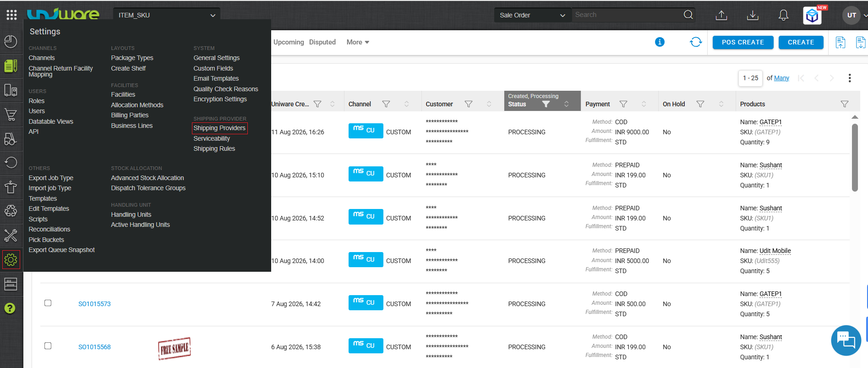Open the help question mark icon
This screenshot has height=368, width=868.
[10, 308]
